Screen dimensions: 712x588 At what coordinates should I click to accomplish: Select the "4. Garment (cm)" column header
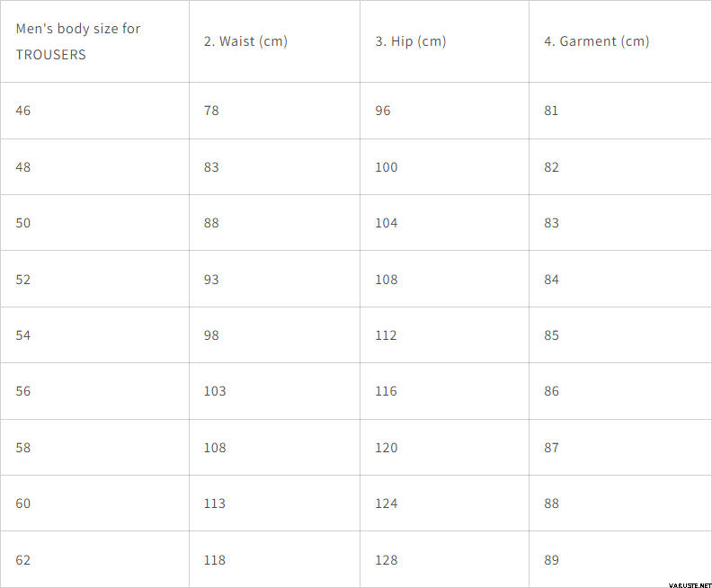(597, 41)
